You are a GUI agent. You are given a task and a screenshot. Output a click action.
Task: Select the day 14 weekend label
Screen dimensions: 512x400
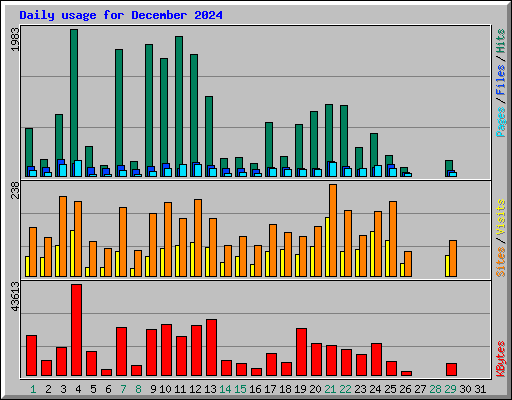coord(225,389)
